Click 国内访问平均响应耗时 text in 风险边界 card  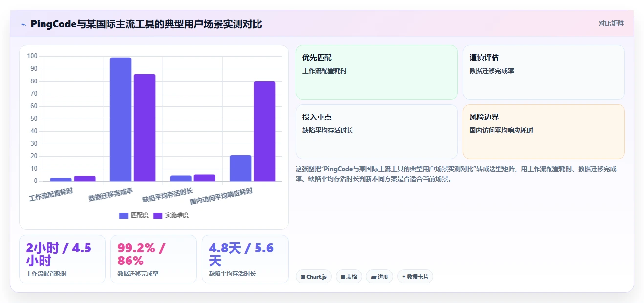[x=501, y=130]
